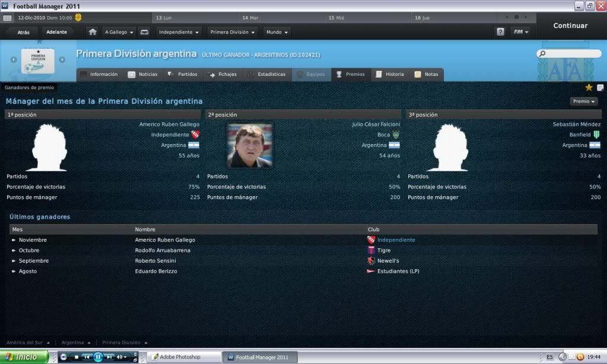Click the calendar icon beside the date
The height and width of the screenshot is (364, 607).
click(7, 18)
